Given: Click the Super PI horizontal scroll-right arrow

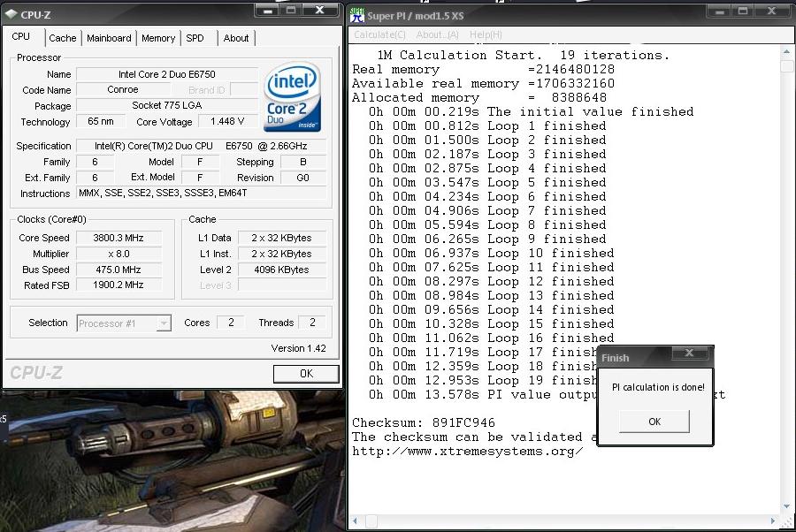Looking at the screenshot, I should click(x=773, y=521).
